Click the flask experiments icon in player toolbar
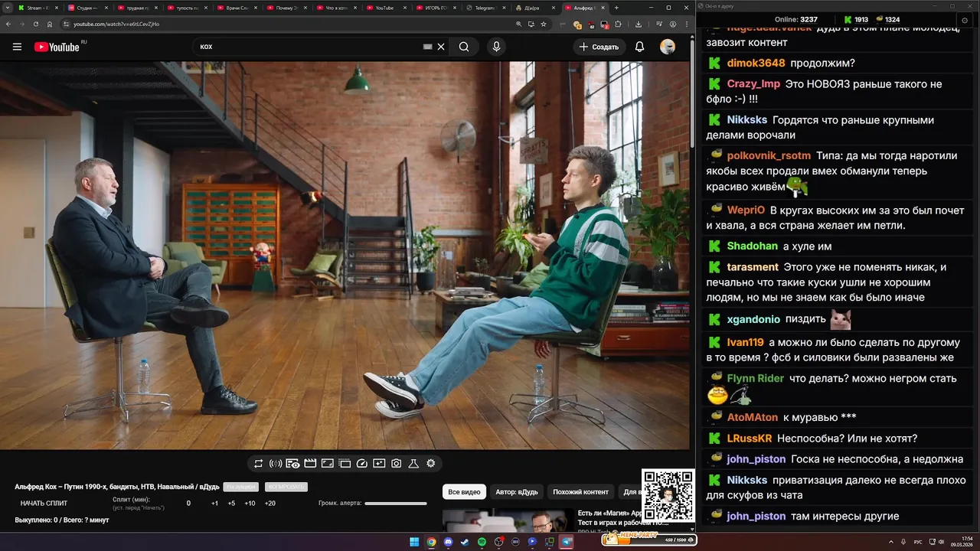The width and height of the screenshot is (980, 551). 413,463
